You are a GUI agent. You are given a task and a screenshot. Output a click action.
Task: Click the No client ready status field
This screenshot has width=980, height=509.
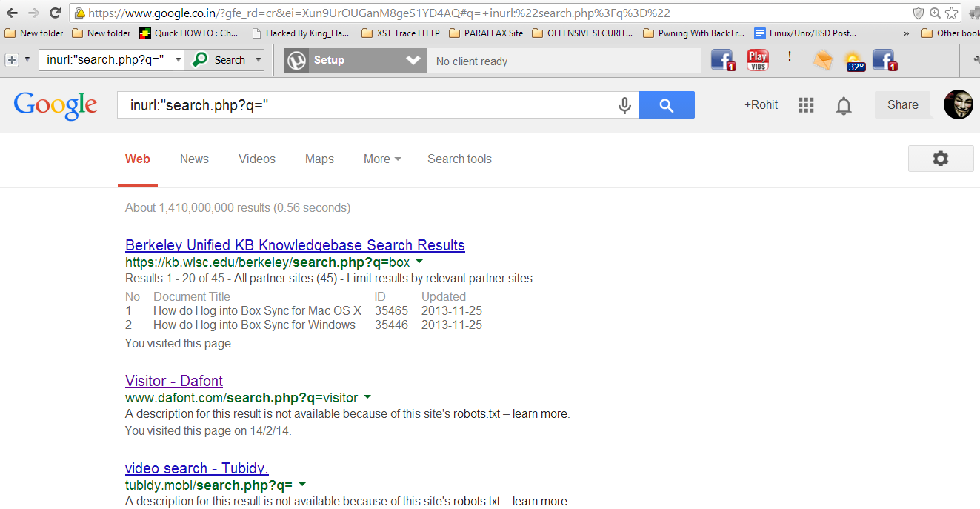564,61
